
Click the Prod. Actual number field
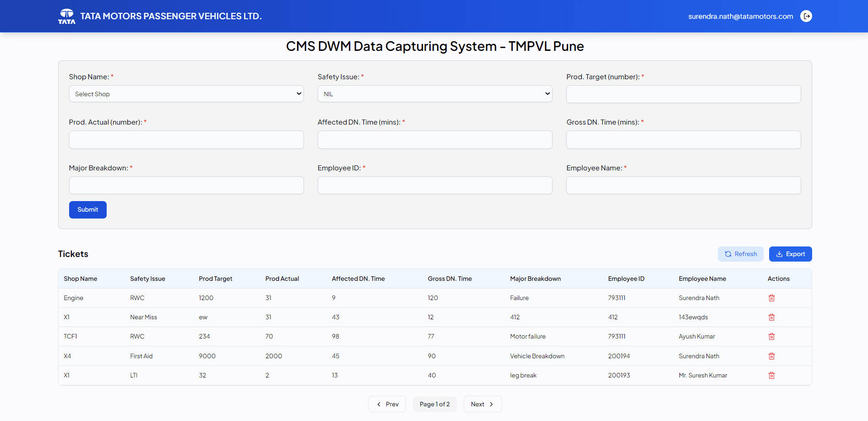point(186,140)
